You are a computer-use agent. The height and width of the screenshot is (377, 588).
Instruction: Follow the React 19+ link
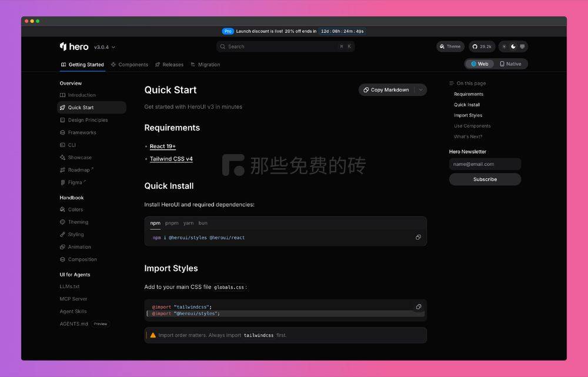tap(162, 146)
